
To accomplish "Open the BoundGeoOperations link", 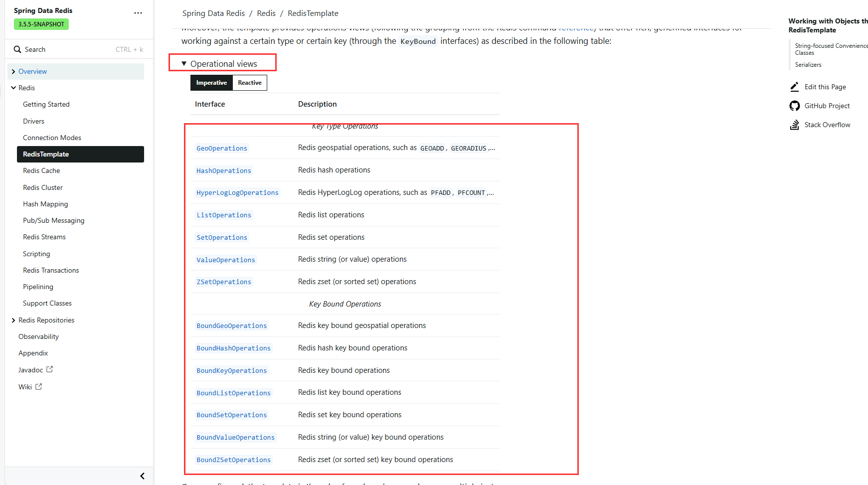I will click(x=232, y=325).
